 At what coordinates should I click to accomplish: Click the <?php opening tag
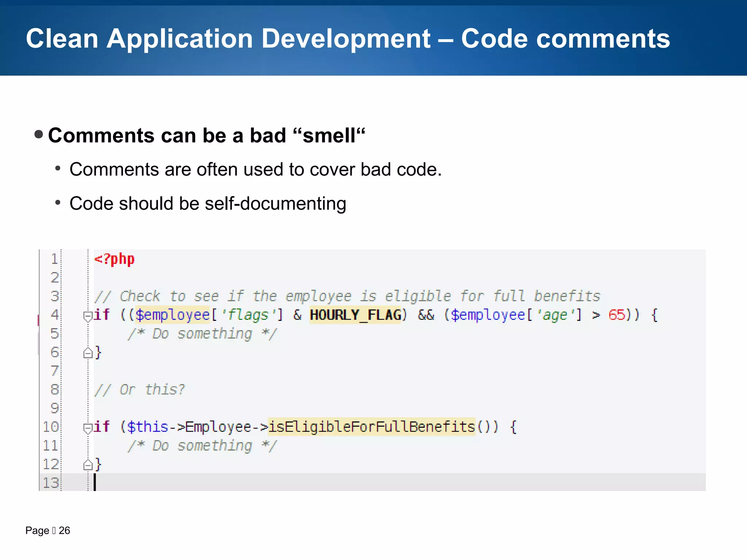click(114, 259)
